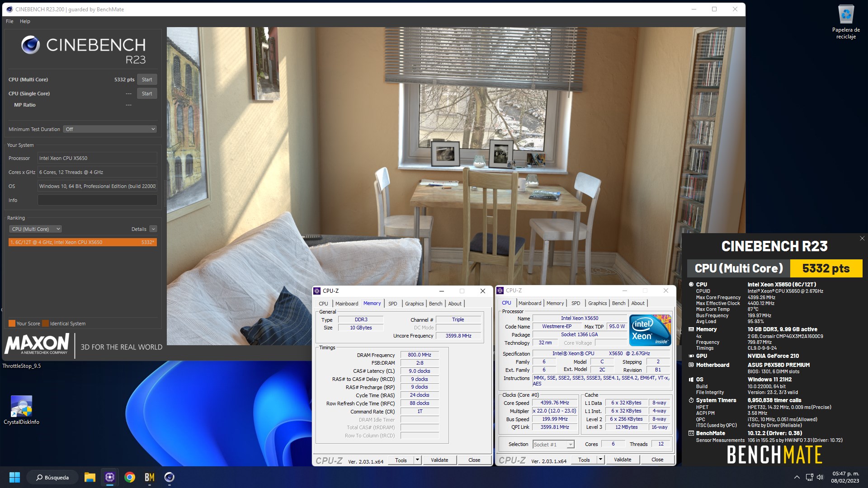The height and width of the screenshot is (488, 868).
Task: Click the Cinebench title bar icon
Action: (x=9, y=9)
